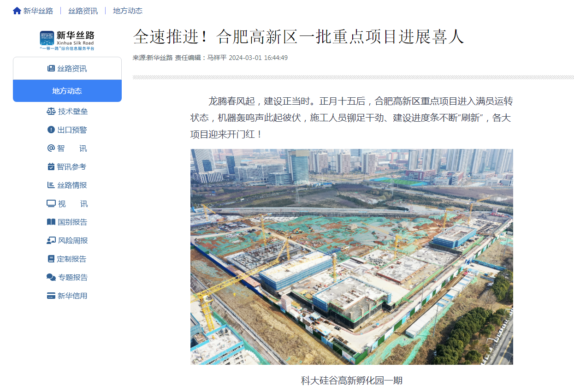The height and width of the screenshot is (392, 574).
Task: Click the Xinhua Silk Road logo
Action: click(x=67, y=40)
